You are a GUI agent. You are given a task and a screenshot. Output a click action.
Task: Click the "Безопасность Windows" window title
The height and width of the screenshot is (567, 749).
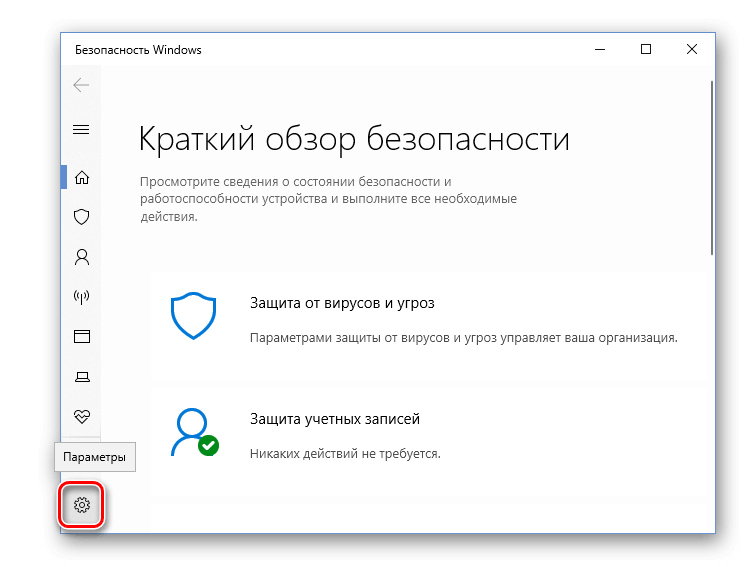[x=138, y=50]
